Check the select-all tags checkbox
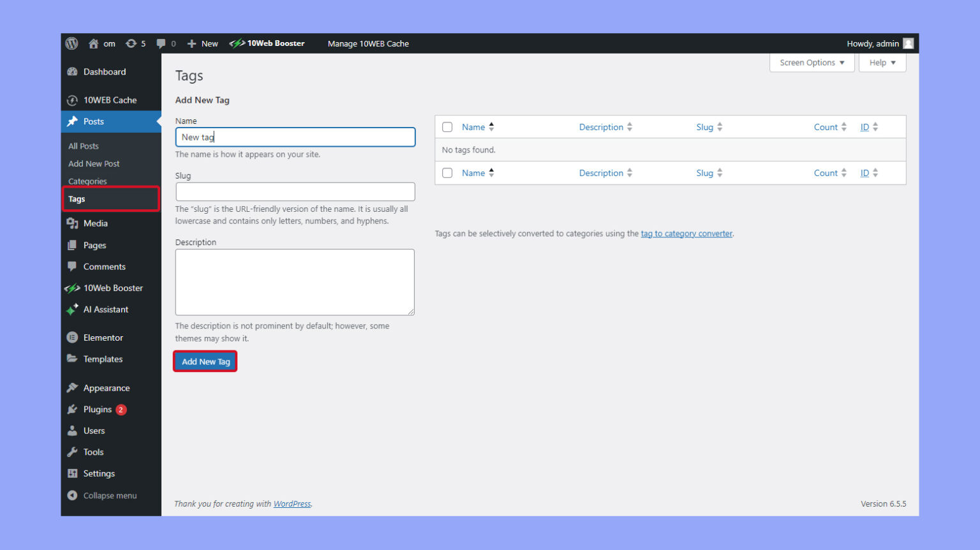 [x=447, y=126]
